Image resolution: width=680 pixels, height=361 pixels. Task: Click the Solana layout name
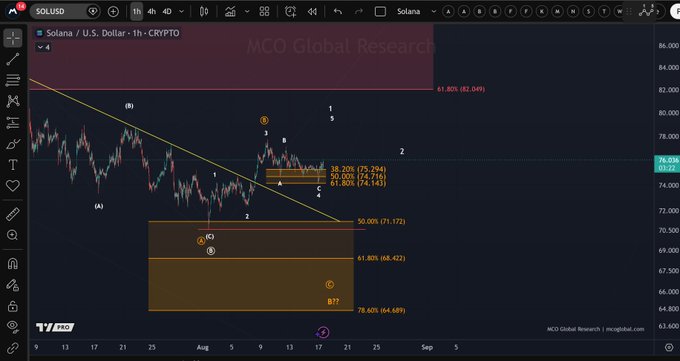pos(409,12)
